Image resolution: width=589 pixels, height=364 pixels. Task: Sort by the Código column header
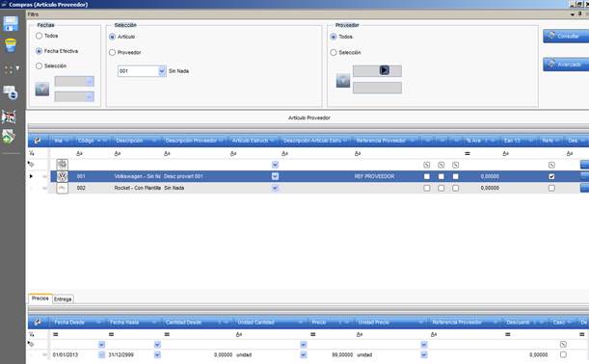point(92,141)
